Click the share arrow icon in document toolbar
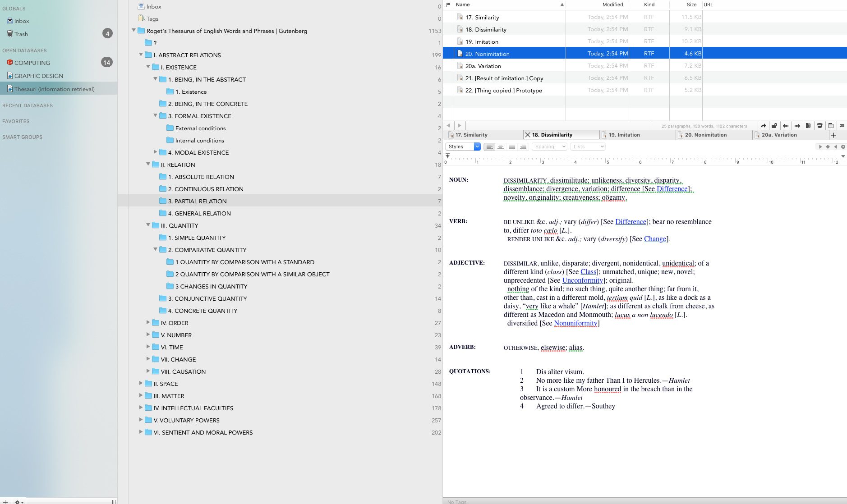Screen dimensions: 847x504 coord(763,126)
